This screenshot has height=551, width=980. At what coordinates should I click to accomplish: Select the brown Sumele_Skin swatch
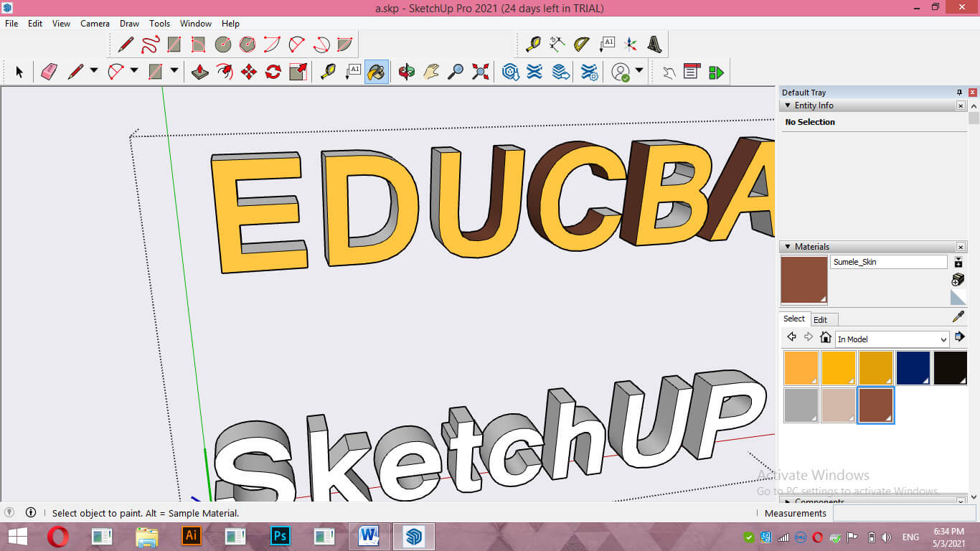pos(876,405)
